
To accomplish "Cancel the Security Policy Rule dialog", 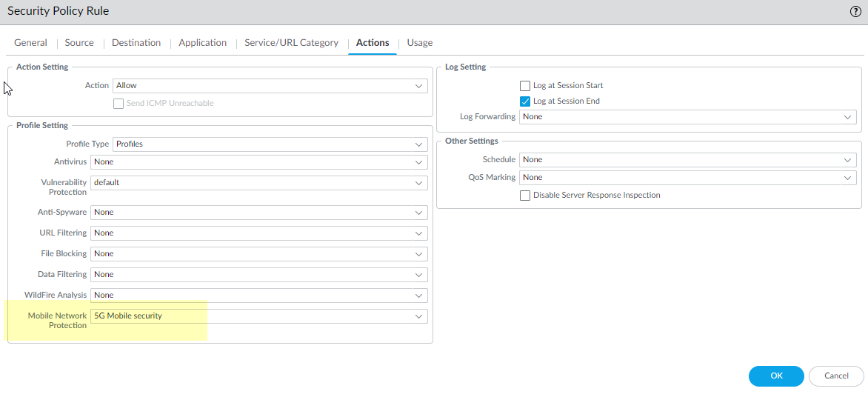I will point(836,376).
